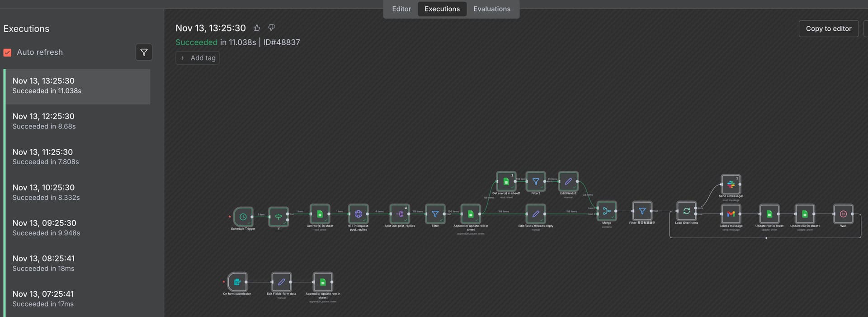Open the Gmail Send a message node
Screen dimensions: 868x317
coord(731,214)
